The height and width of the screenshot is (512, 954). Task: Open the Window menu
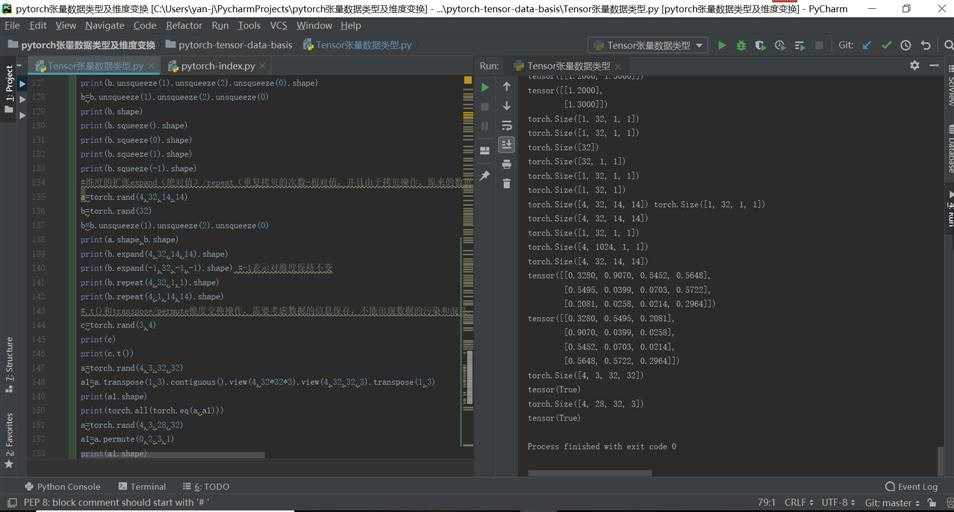click(314, 26)
